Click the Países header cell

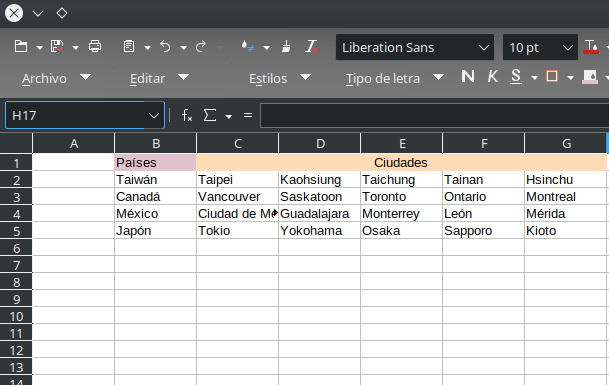click(x=156, y=162)
